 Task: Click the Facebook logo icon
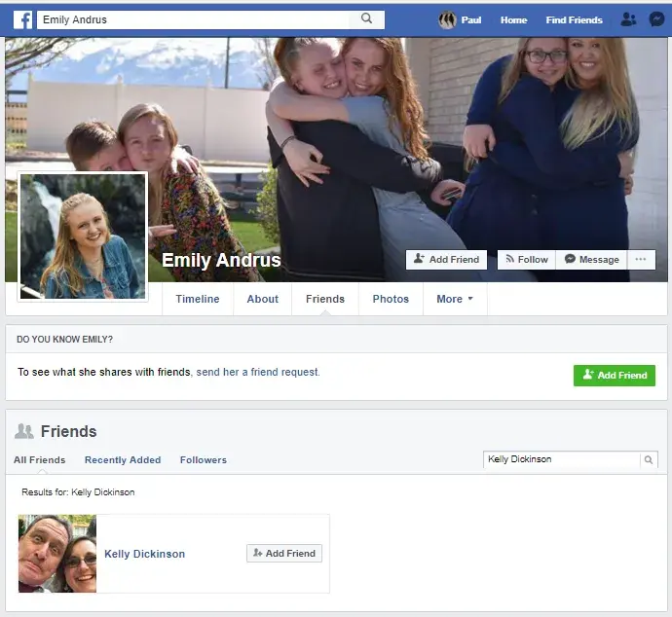(x=22, y=19)
